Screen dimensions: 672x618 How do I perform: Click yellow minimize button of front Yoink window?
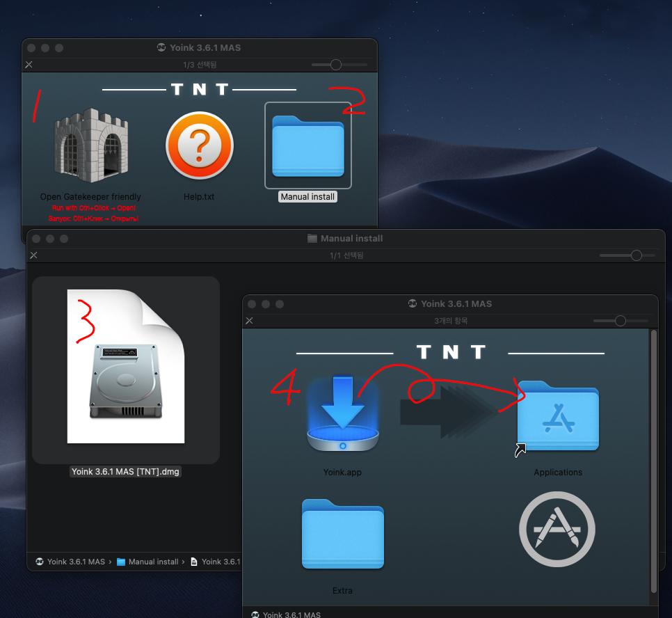(x=266, y=304)
